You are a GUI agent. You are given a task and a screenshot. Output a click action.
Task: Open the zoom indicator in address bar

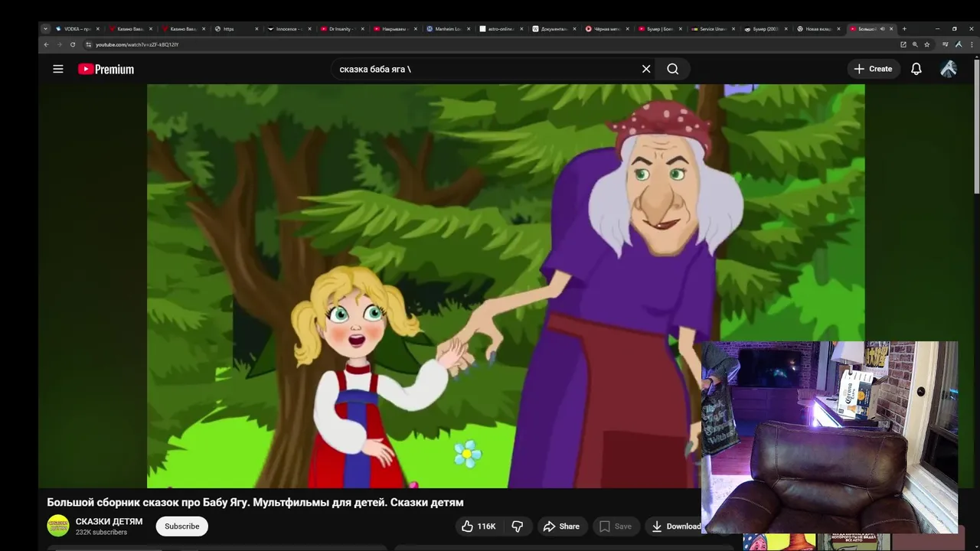[x=915, y=44]
